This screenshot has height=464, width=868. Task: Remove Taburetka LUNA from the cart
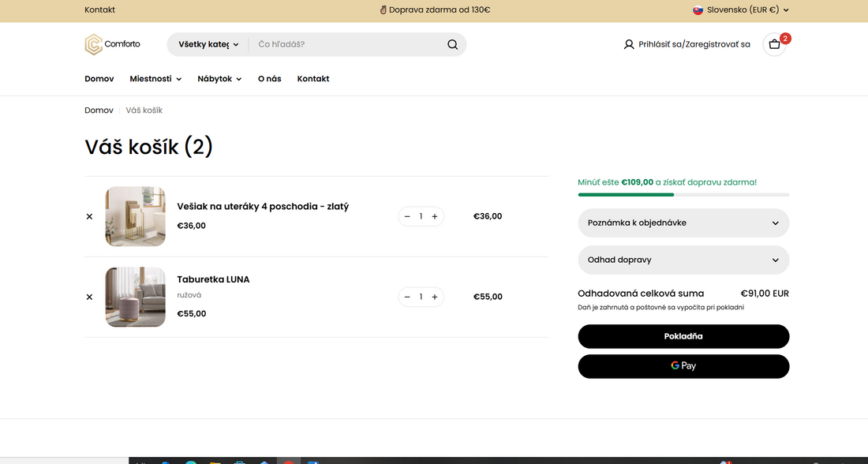click(x=89, y=297)
